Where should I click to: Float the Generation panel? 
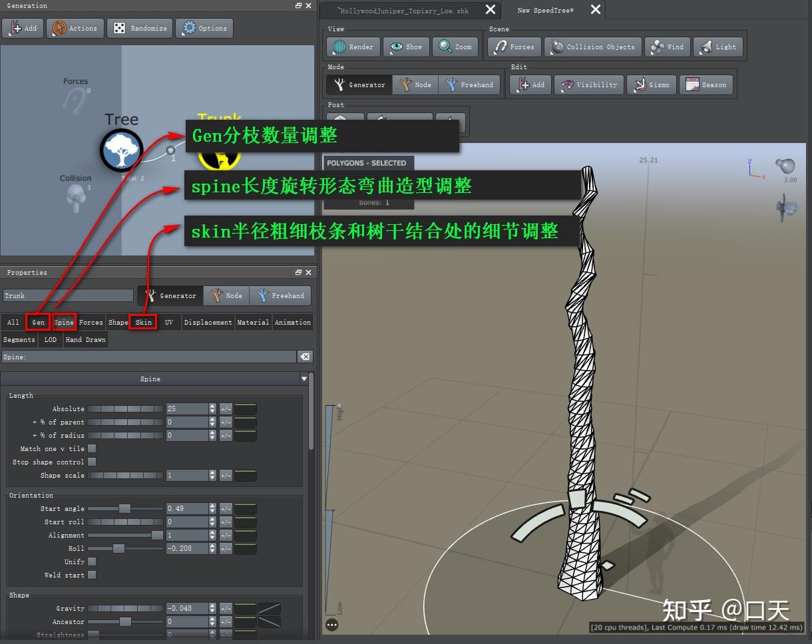click(299, 5)
